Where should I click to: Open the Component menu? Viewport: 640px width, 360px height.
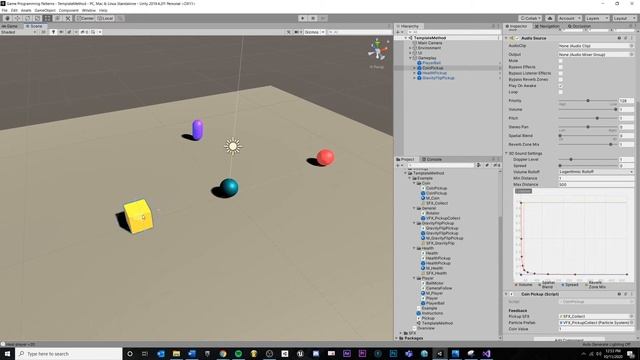coord(69,10)
